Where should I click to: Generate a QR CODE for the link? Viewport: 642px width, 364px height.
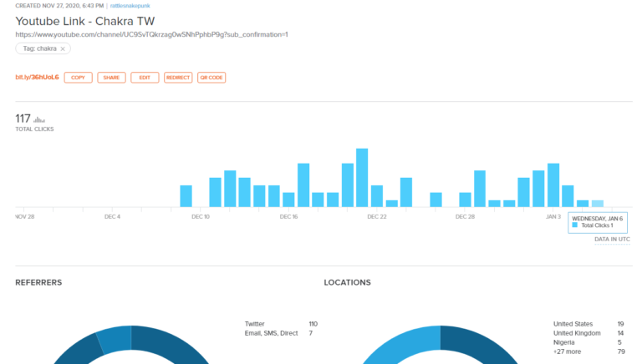(x=211, y=78)
